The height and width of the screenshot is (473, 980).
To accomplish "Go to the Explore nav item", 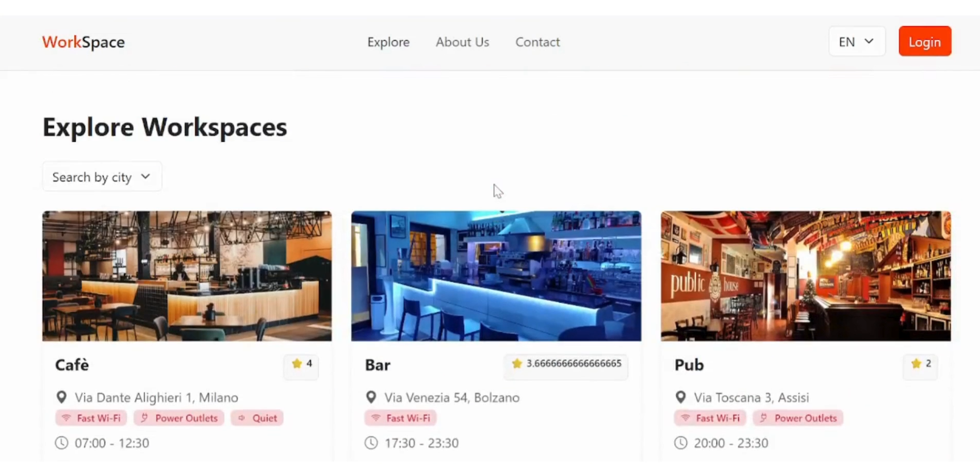I will point(388,42).
